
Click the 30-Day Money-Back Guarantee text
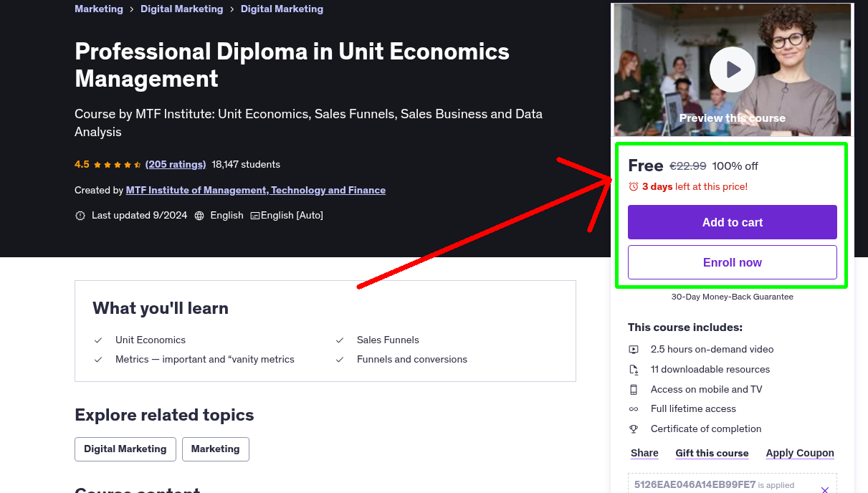click(733, 297)
